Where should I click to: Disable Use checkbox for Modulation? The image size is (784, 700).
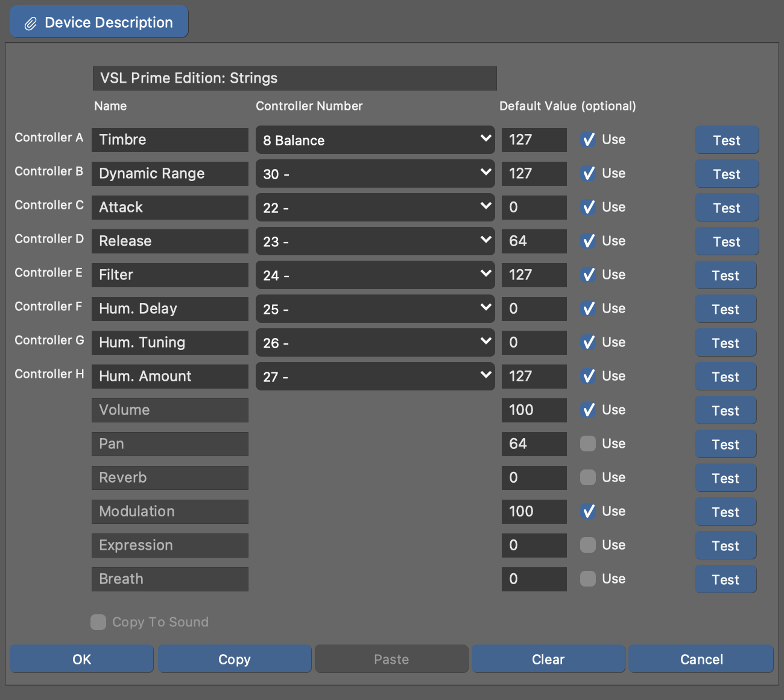(x=588, y=512)
